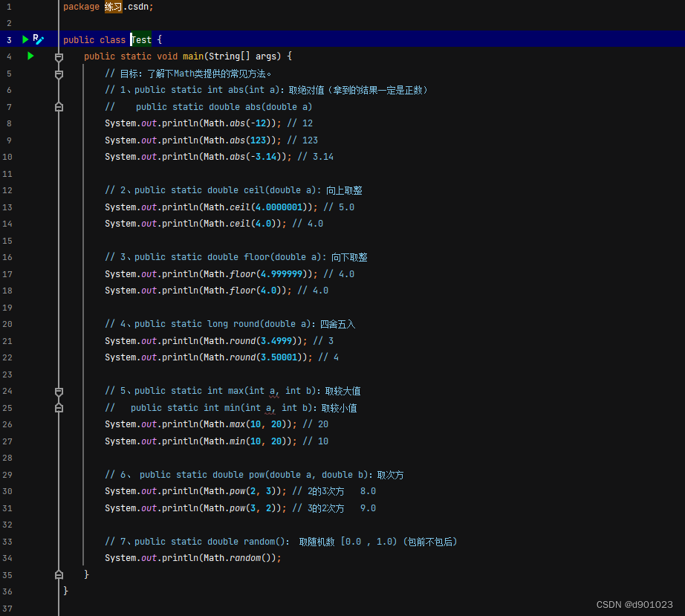Click line number 20 in the gutter

point(7,324)
